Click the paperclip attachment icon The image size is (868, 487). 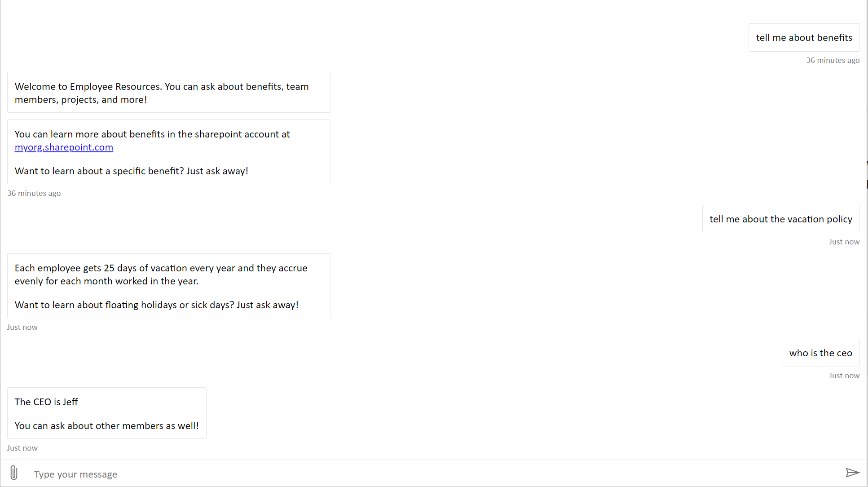pyautogui.click(x=14, y=473)
